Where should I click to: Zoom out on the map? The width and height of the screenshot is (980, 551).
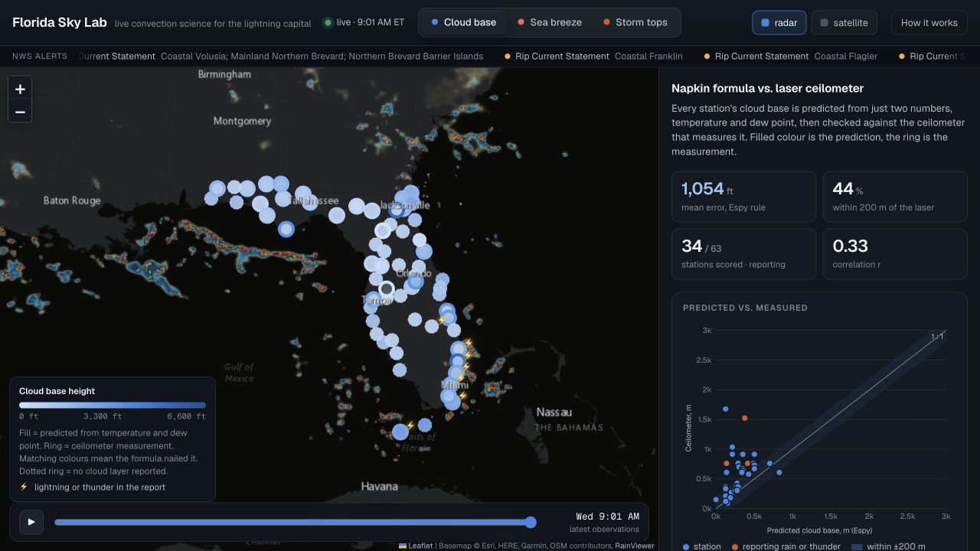tap(20, 112)
